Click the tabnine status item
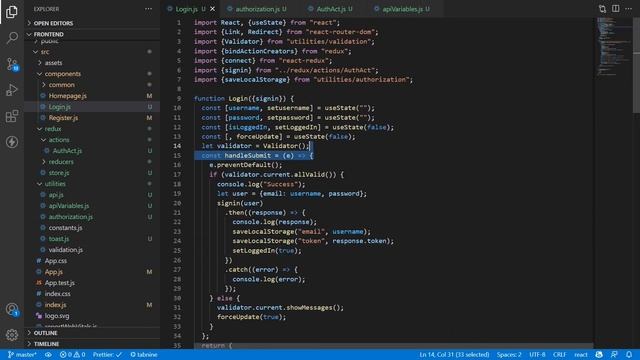The image size is (640, 360). (144, 354)
